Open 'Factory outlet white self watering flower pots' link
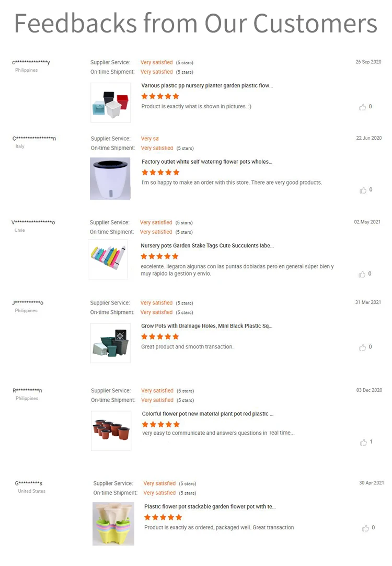Image resolution: width=392 pixels, height=566 pixels. [207, 162]
